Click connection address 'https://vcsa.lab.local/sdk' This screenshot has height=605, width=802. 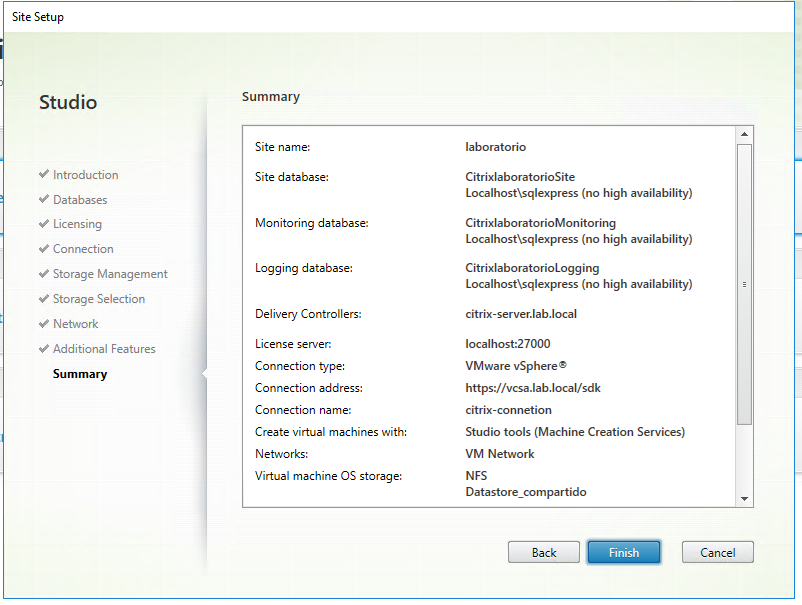[532, 388]
